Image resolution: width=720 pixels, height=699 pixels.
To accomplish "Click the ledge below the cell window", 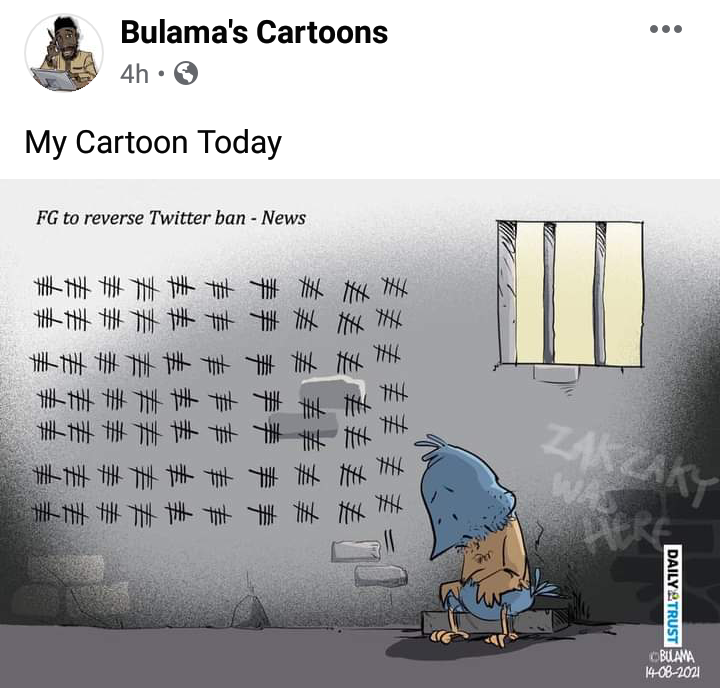I will click(556, 374).
